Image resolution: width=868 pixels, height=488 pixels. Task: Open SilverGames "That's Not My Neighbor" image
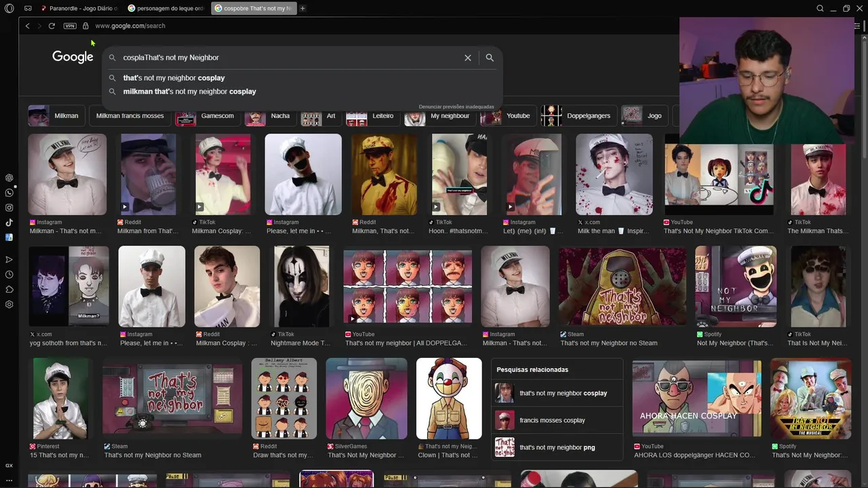366,399
